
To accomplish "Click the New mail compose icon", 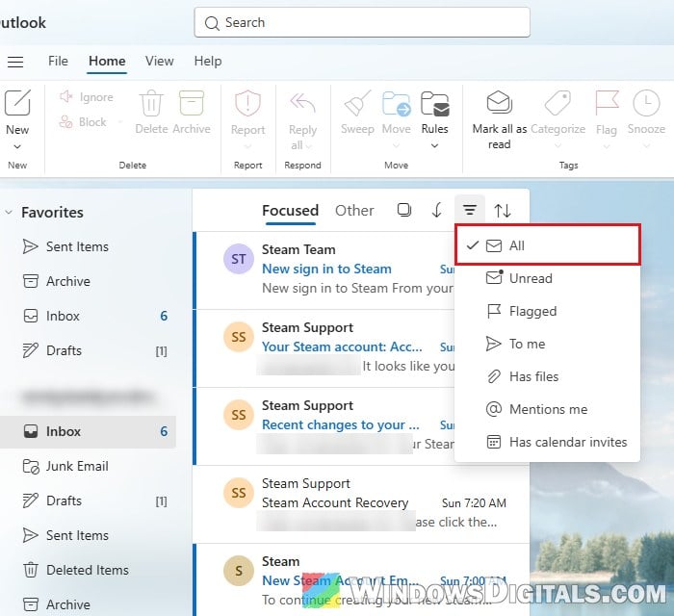I will coord(17,103).
